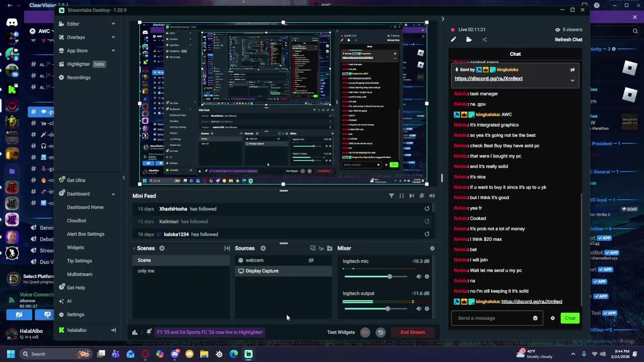
Task: Open Alert Box Settings
Action: 86,234
